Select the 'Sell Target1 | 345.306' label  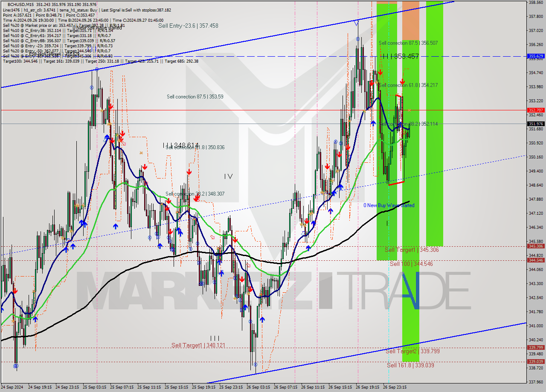[x=412, y=250]
